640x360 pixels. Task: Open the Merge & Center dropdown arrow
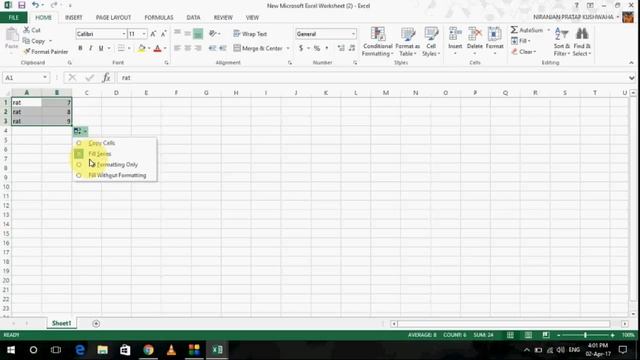[288, 48]
